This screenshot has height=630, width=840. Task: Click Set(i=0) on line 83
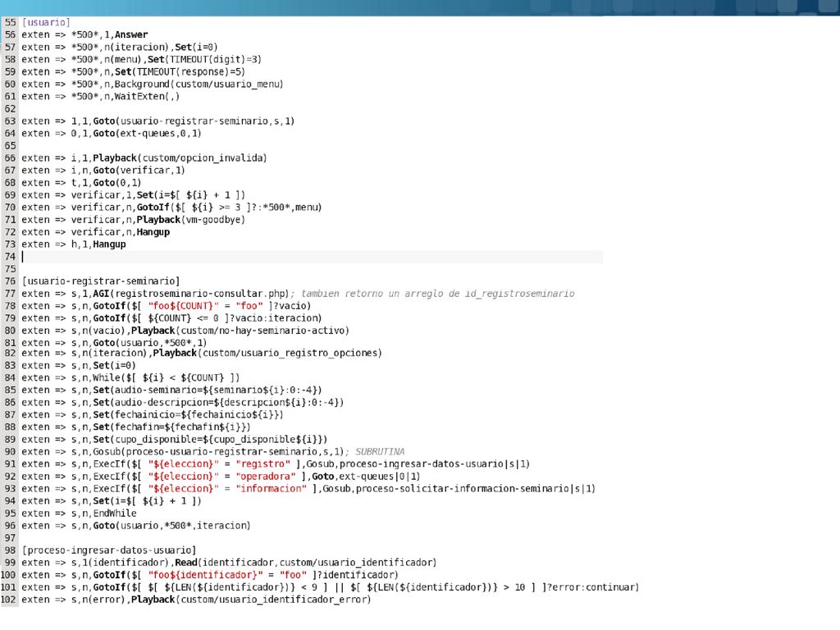click(115, 365)
